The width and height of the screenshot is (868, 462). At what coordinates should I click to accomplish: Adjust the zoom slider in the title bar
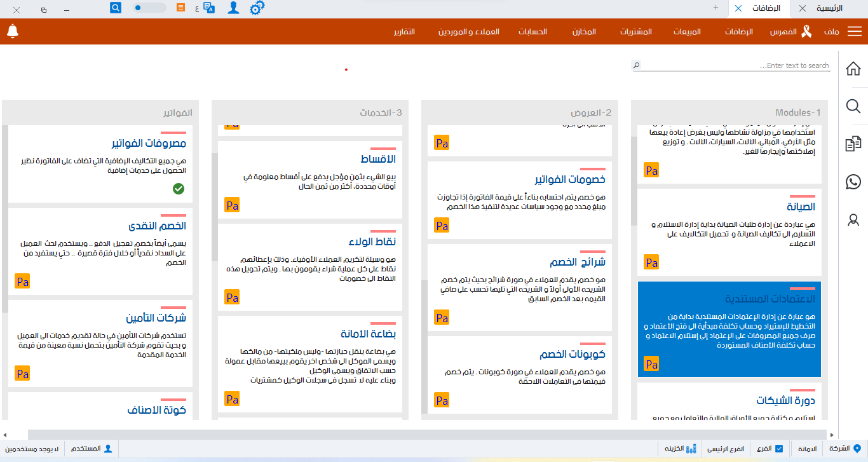(x=139, y=8)
